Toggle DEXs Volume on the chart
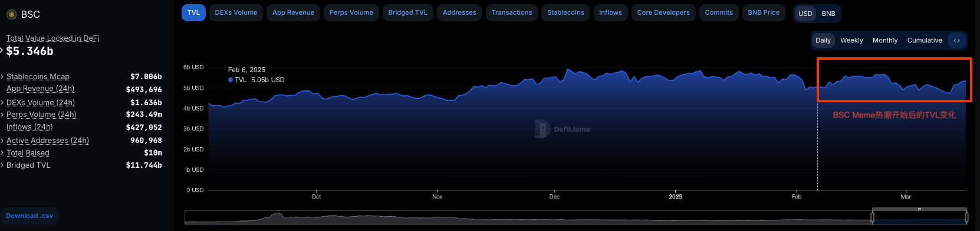Viewport: 980px width, 231px height. (x=236, y=12)
